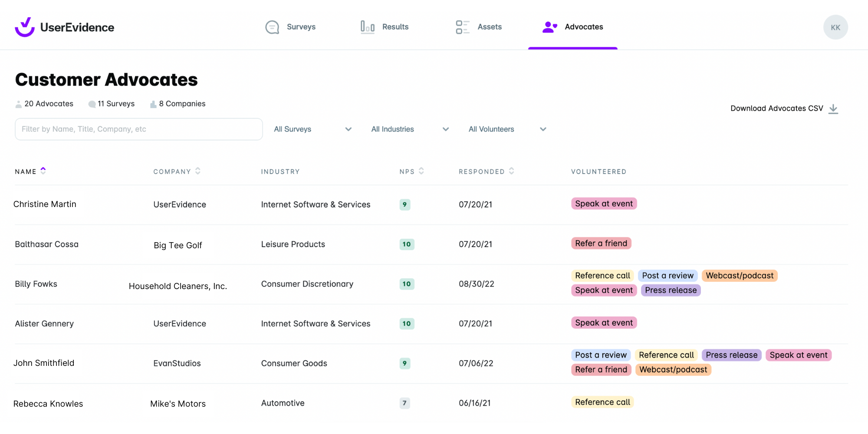Click Consumer Discretionary industry cell
This screenshot has height=434, width=868.
(x=307, y=284)
